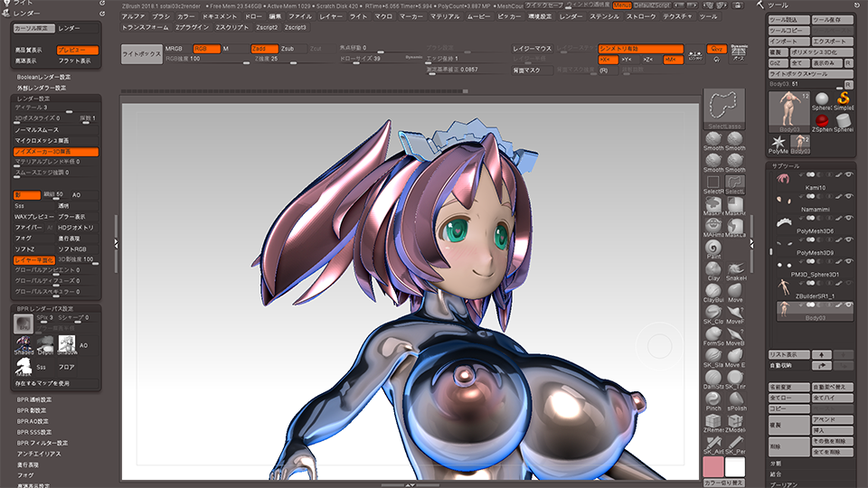Image resolution: width=868 pixels, height=488 pixels.
Task: Toggle visibility eye of Kami10 subtool
Action: (x=848, y=174)
